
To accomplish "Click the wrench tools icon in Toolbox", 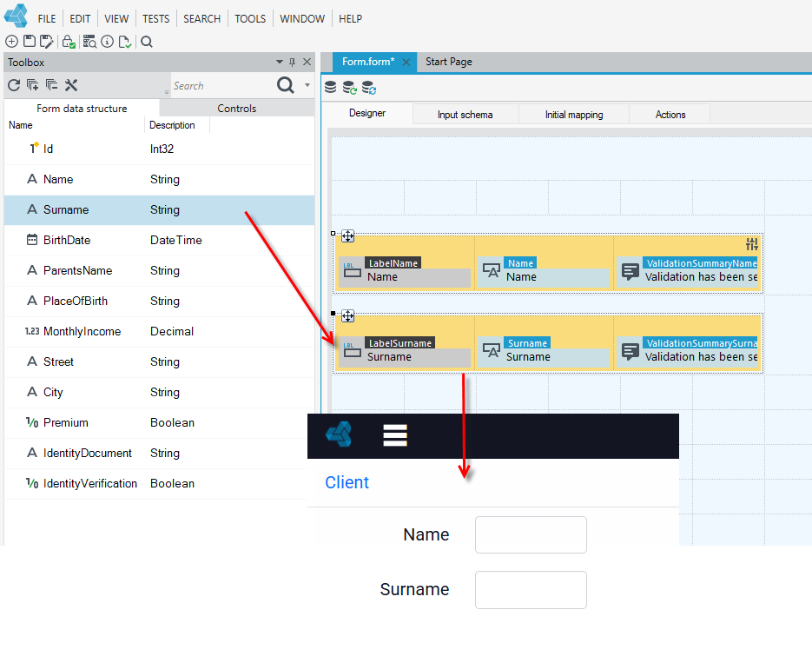I will (71, 85).
